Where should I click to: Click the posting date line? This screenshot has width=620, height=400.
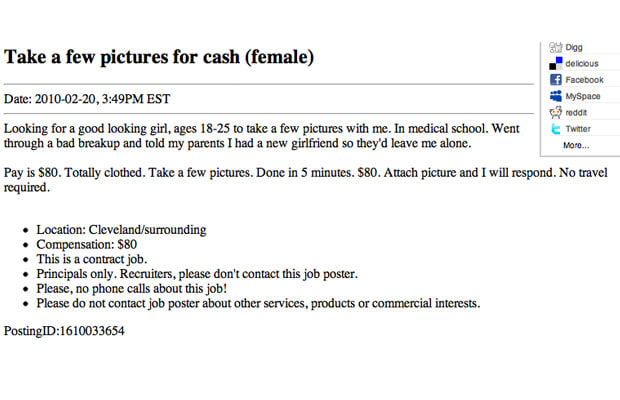pyautogui.click(x=87, y=99)
